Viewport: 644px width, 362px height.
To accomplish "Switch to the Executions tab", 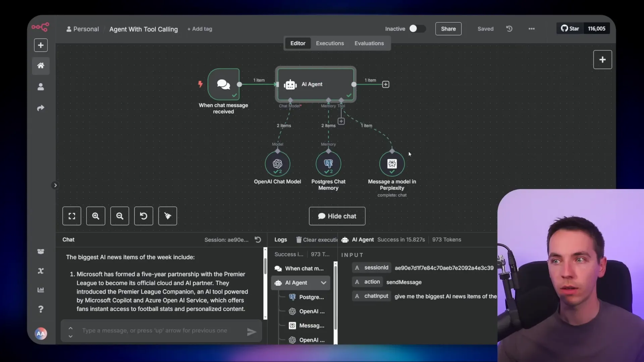I will pyautogui.click(x=330, y=43).
